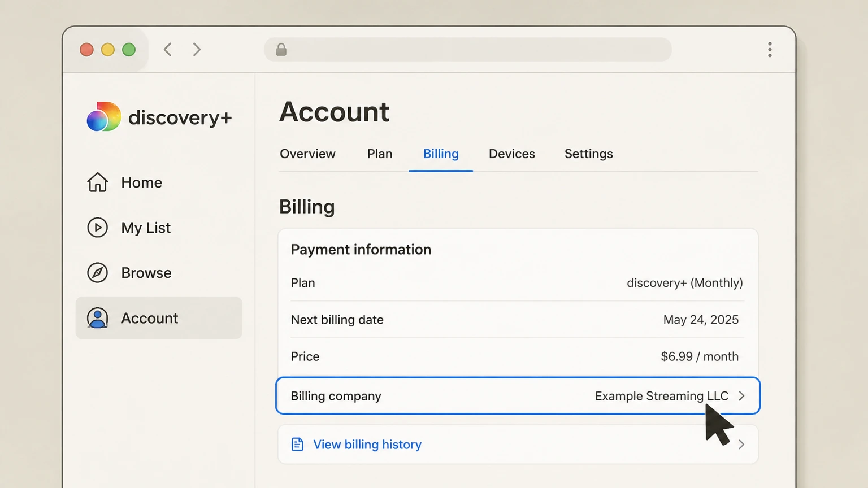Screen dimensions: 868x488
Task: Open the Settings tab
Action: pyautogui.click(x=589, y=154)
